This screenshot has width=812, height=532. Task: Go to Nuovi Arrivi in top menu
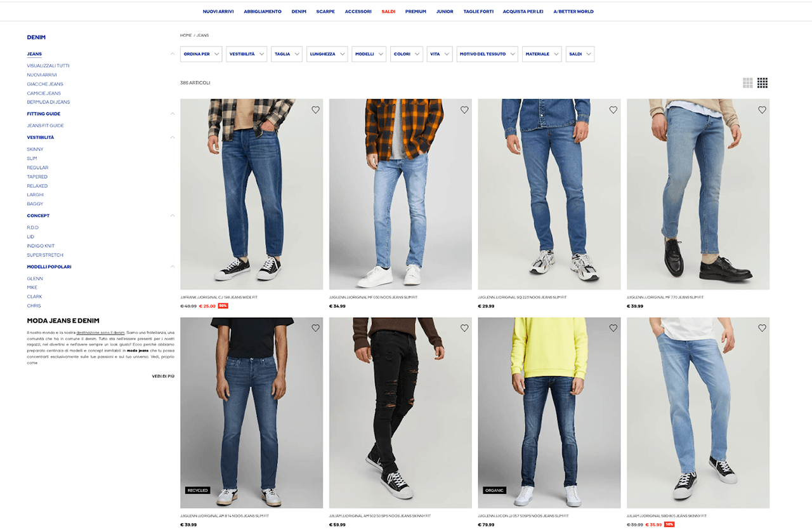(x=218, y=11)
